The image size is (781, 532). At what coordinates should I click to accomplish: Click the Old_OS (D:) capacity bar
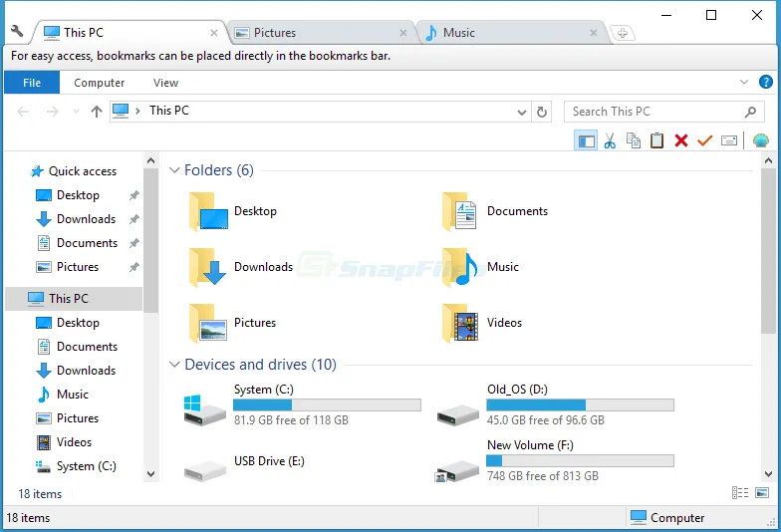point(580,404)
